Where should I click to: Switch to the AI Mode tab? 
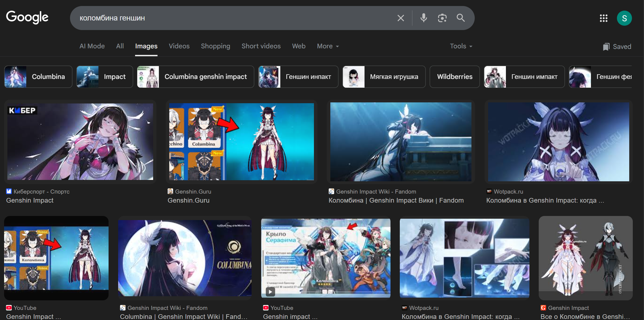point(92,46)
